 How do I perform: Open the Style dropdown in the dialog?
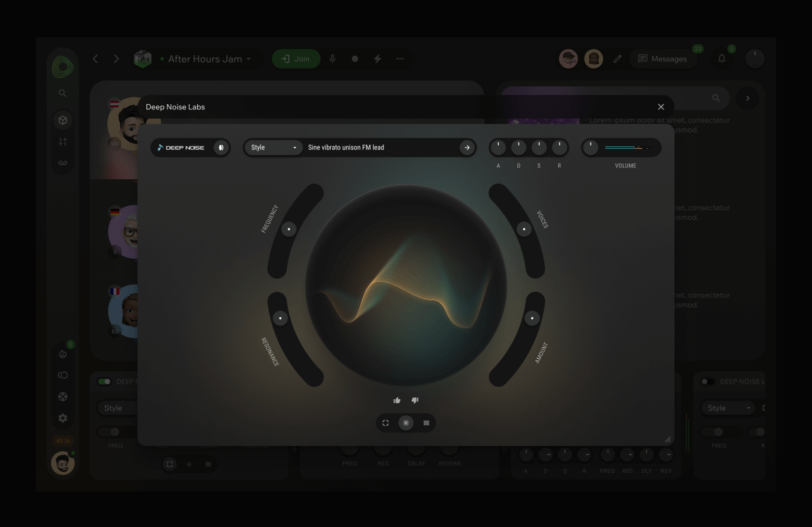coord(274,148)
